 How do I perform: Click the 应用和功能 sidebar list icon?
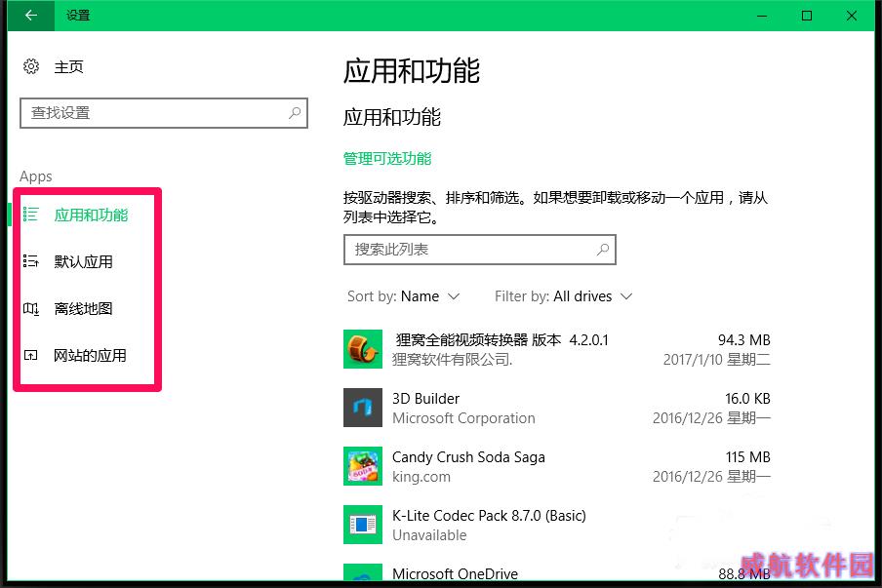(31, 215)
